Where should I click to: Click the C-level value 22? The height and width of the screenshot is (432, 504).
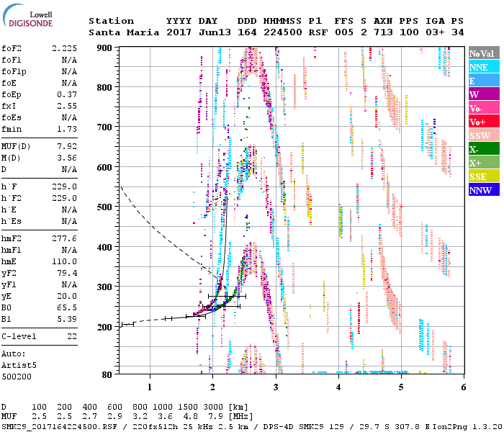[x=72, y=336]
